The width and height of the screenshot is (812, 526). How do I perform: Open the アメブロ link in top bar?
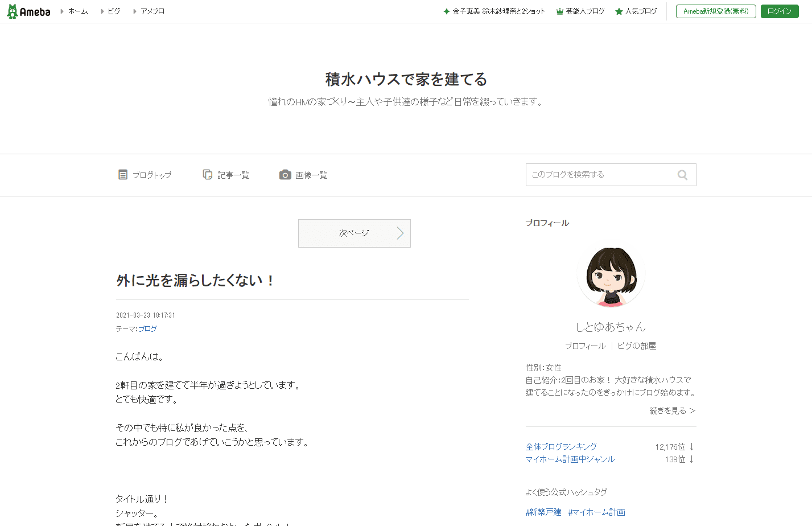(x=152, y=11)
